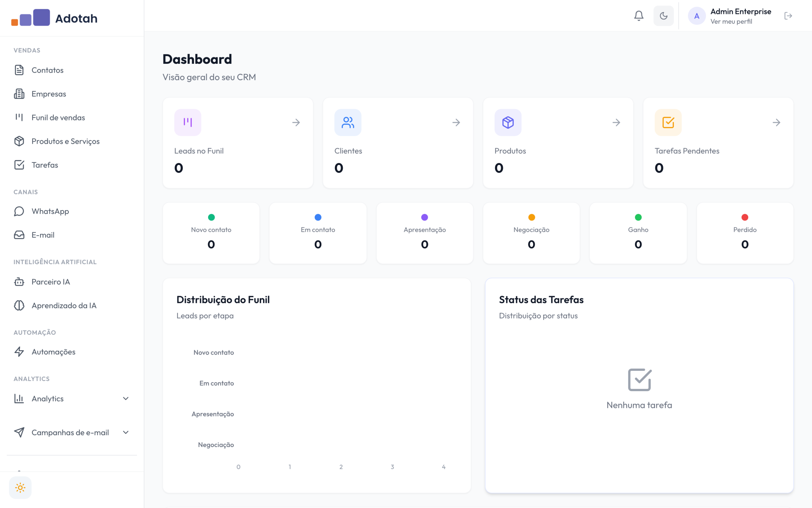This screenshot has width=812, height=508.
Task: Click Novo contato green dot
Action: pos(211,217)
